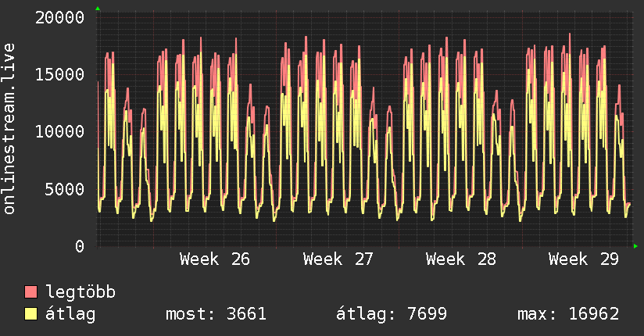The image size is (644, 336).
Task: Click the green arrow ending the x-axis
Action: point(635,246)
